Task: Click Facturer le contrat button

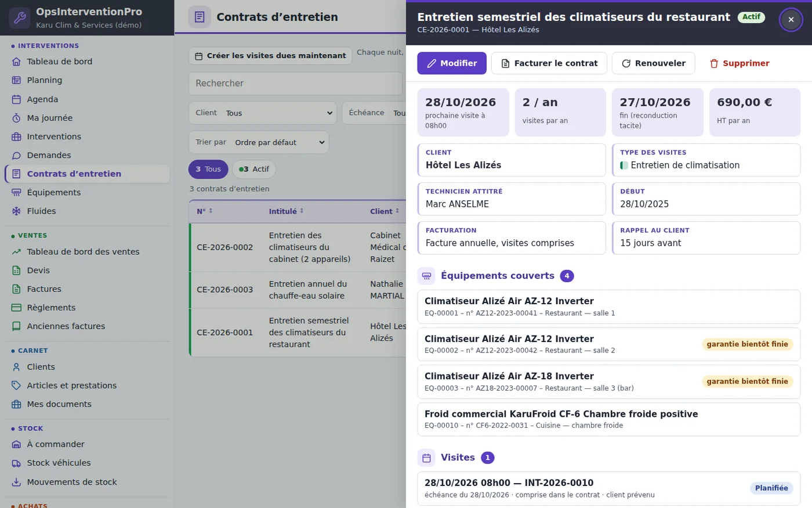Action: [549, 63]
